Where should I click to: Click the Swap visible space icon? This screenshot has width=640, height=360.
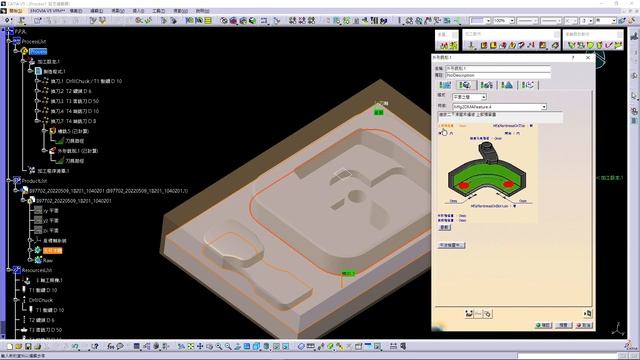click(286, 347)
